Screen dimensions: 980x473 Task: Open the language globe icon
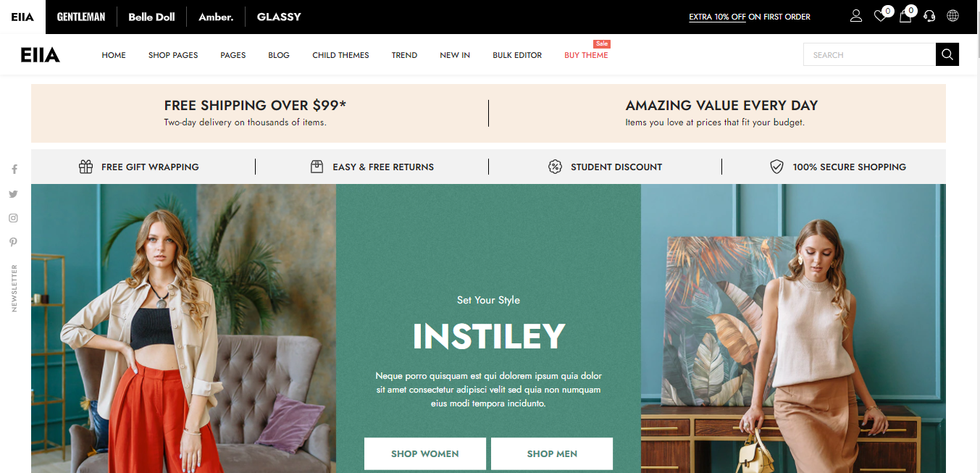point(953,16)
